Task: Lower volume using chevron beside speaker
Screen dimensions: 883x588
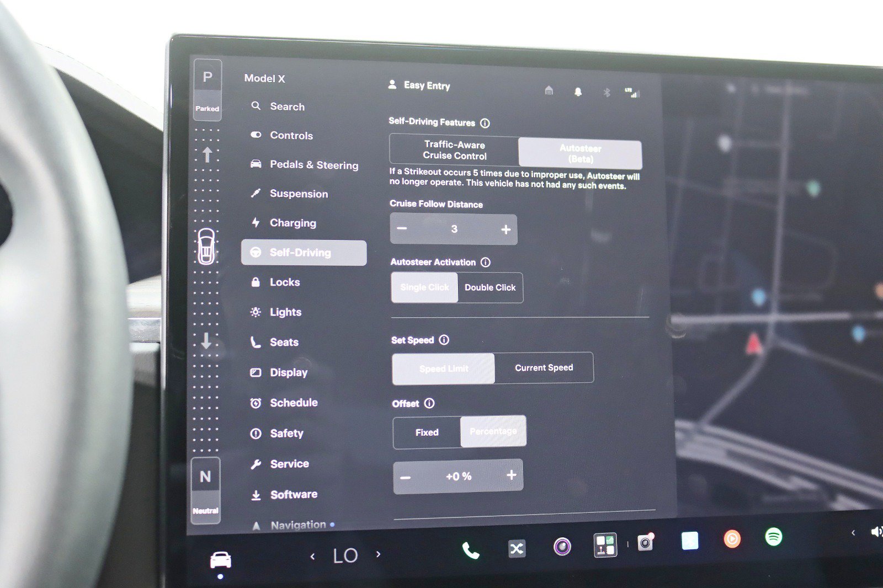Action: 853,533
